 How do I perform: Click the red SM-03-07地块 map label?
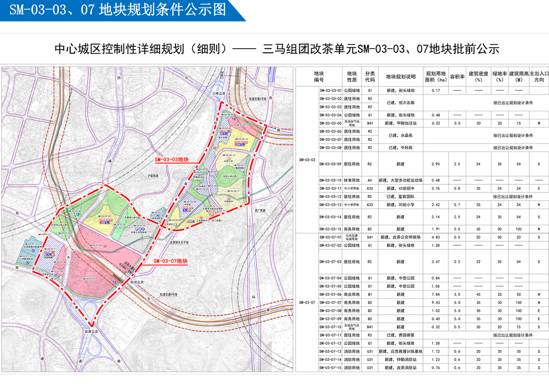(x=170, y=261)
